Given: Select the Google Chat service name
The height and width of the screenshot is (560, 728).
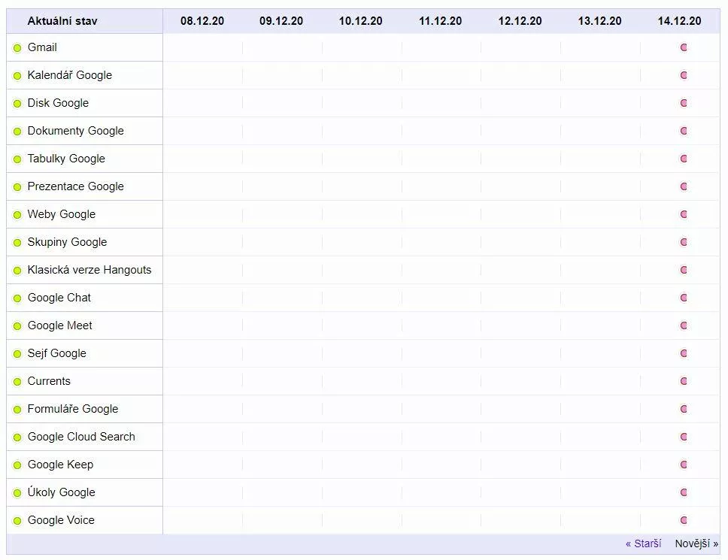Looking at the screenshot, I should coord(59,298).
